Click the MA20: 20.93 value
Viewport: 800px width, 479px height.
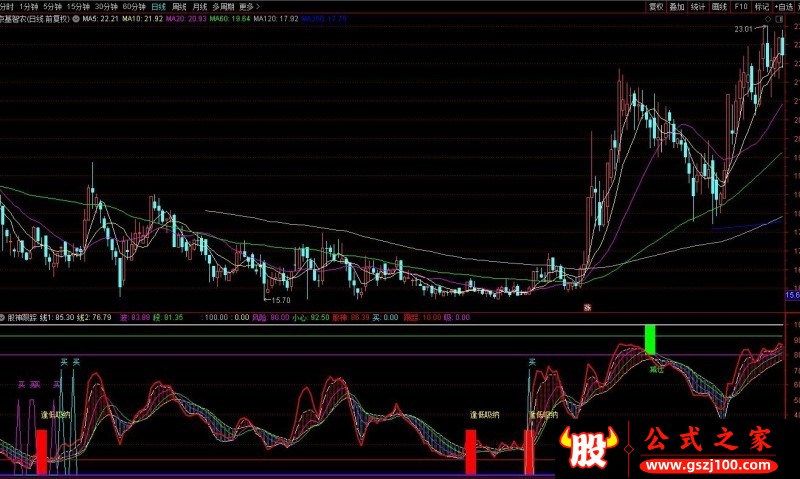(x=186, y=19)
